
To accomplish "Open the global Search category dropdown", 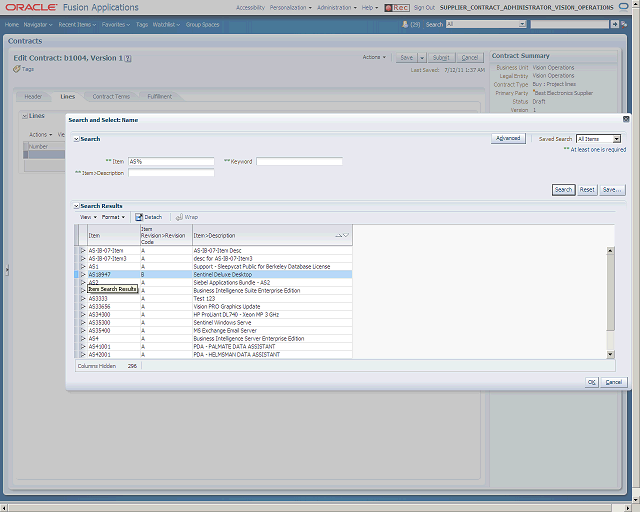I will point(522,24).
